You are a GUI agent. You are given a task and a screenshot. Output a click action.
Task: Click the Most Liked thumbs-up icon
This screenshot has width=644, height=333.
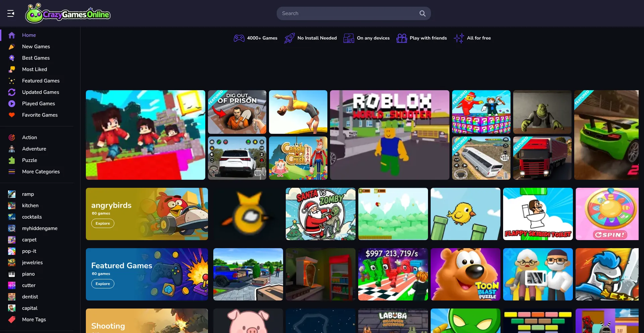pyautogui.click(x=12, y=69)
